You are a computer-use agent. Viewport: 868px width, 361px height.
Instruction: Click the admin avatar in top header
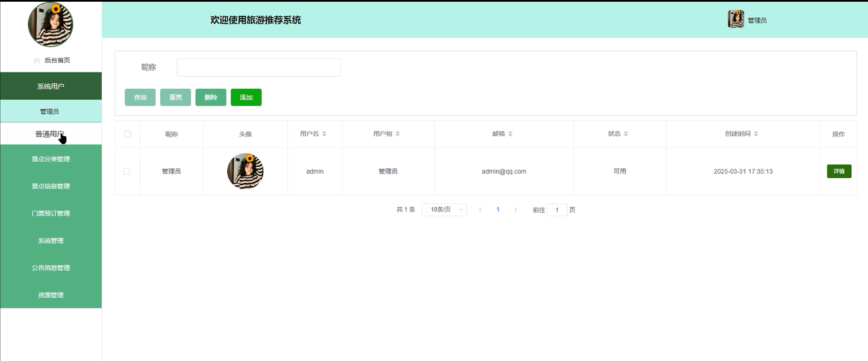tap(736, 19)
